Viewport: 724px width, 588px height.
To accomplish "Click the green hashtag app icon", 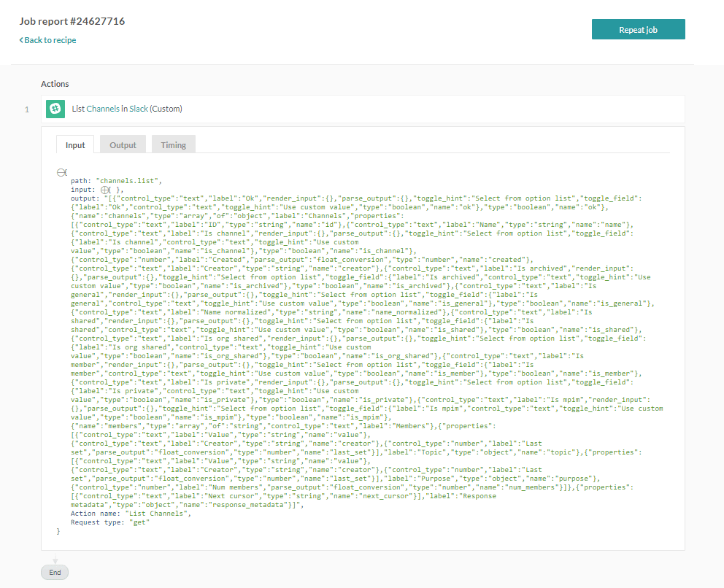I will pyautogui.click(x=55, y=109).
